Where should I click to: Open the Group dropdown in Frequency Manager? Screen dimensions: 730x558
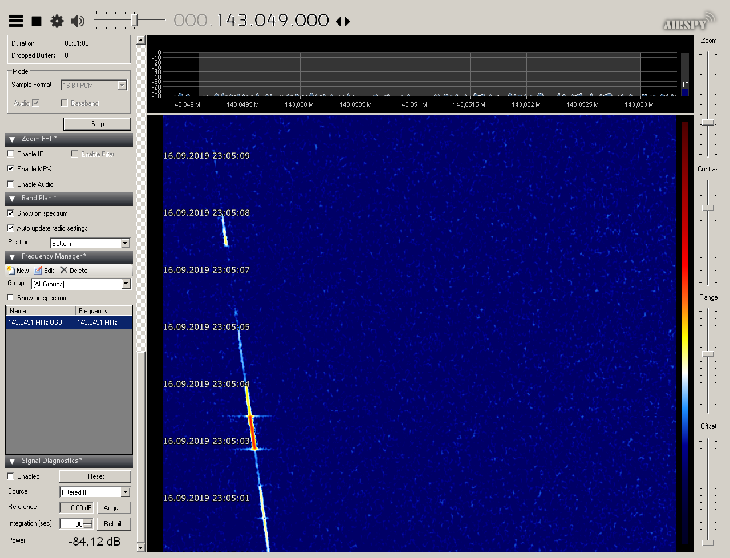tap(125, 284)
